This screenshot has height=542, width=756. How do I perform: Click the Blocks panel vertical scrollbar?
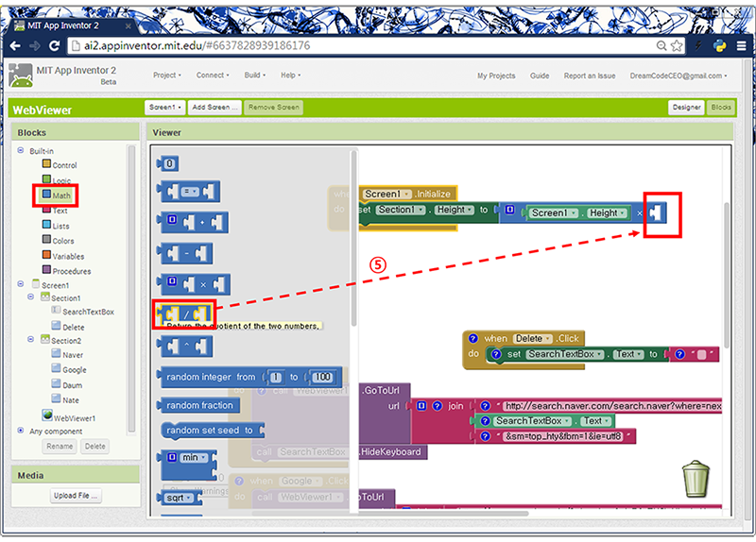131,289
